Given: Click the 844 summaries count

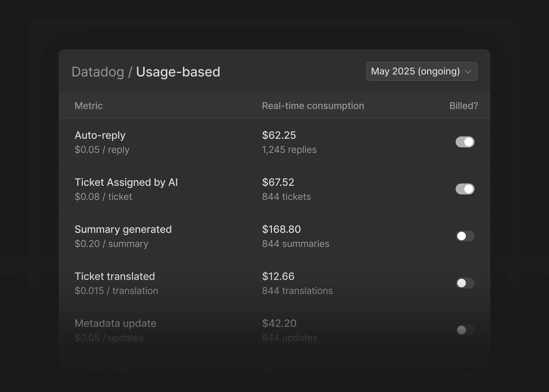Looking at the screenshot, I should 295,244.
